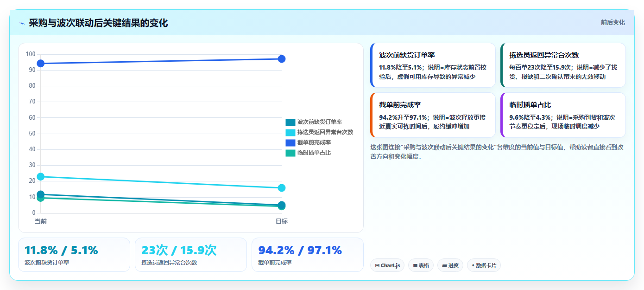Click the 进度 chip icon
Viewport: 644px width, 290px height.
coord(444,266)
